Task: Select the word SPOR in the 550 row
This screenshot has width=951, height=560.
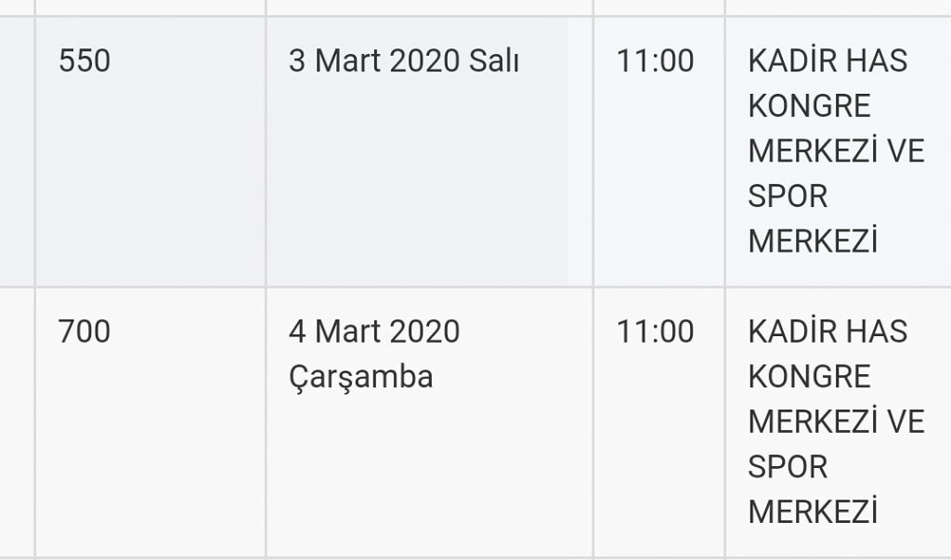Action: tap(788, 196)
